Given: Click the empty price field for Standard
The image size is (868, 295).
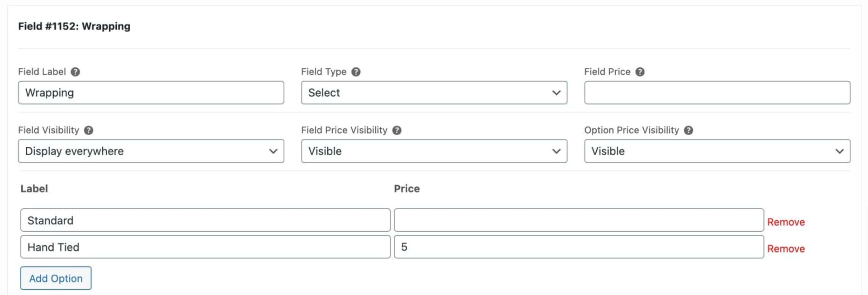Looking at the screenshot, I should click(579, 220).
